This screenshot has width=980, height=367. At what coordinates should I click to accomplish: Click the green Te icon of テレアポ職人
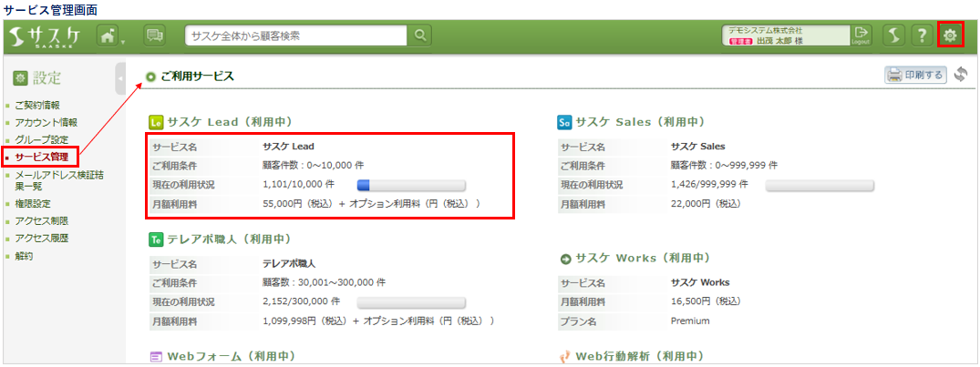tap(156, 239)
